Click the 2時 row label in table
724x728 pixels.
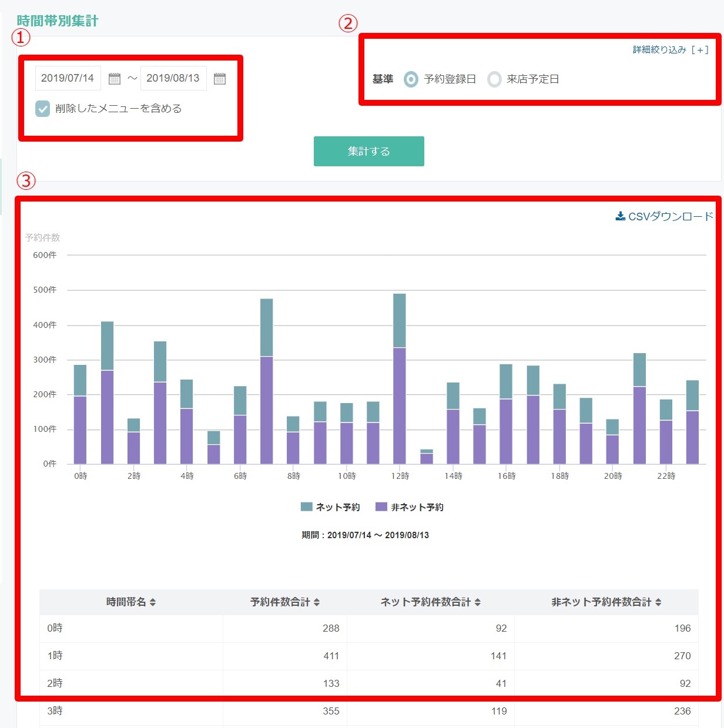pos(55,683)
